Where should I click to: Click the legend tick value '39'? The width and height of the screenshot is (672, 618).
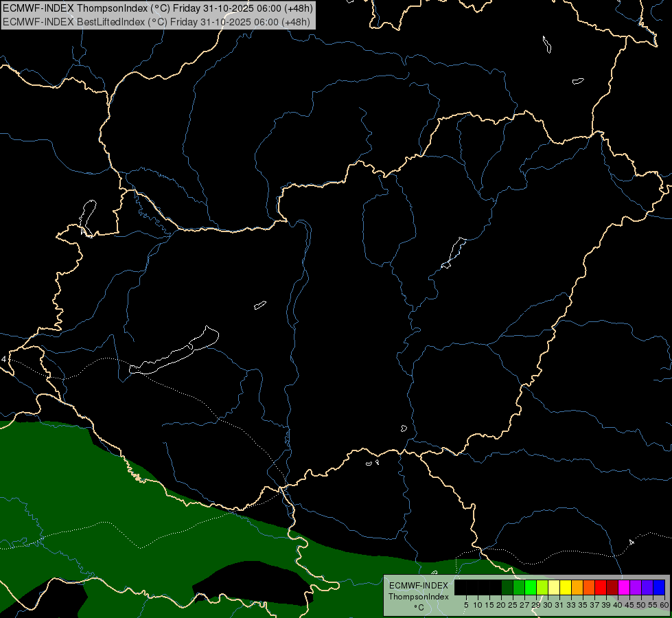tap(606, 605)
